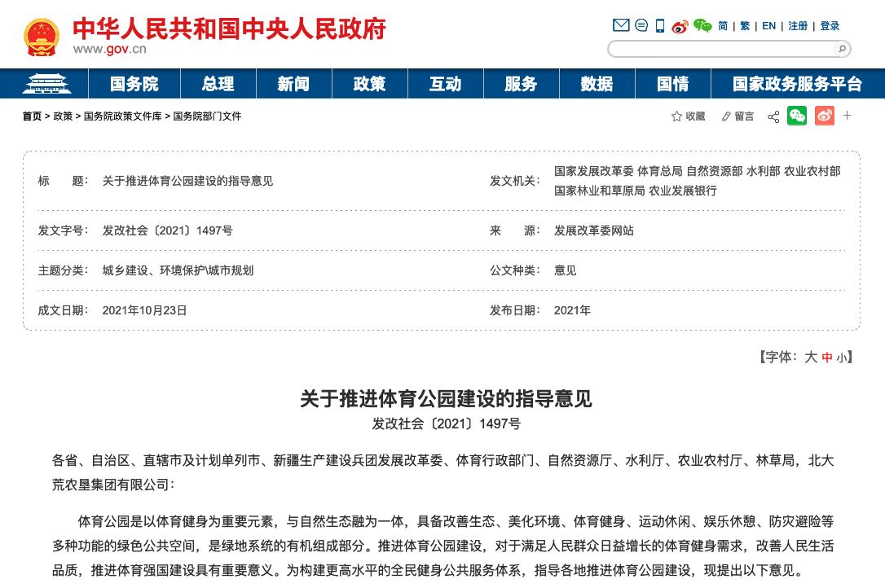885x588 pixels.
Task: Share the page via the red Weibo icon
Action: click(x=824, y=116)
